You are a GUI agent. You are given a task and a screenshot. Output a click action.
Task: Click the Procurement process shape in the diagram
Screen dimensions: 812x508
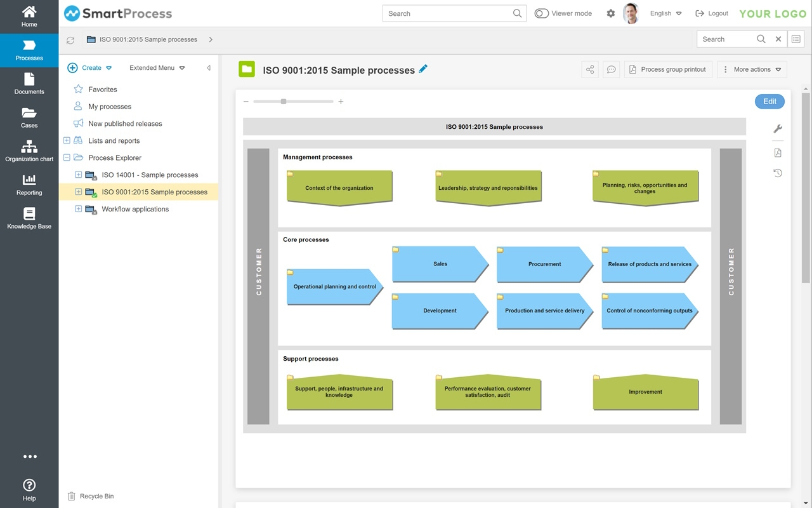(545, 264)
